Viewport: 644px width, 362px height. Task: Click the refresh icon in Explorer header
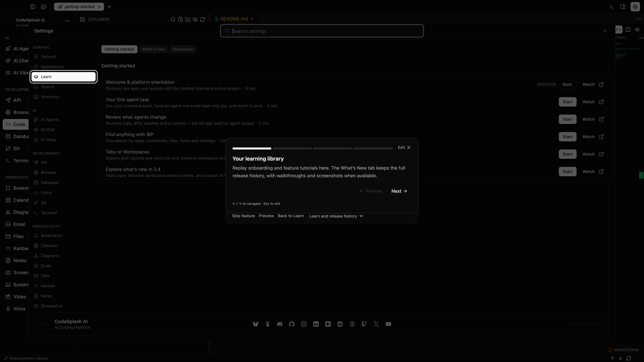202,19
